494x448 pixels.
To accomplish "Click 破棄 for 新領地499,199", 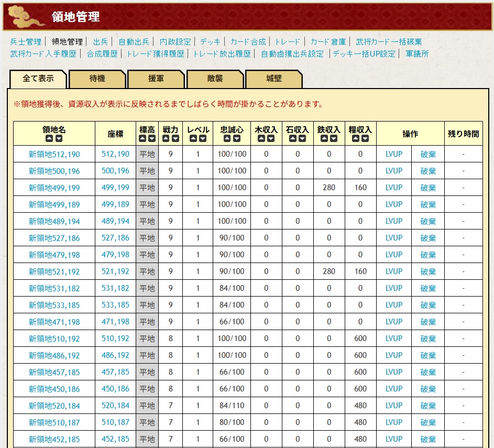I will click(428, 188).
